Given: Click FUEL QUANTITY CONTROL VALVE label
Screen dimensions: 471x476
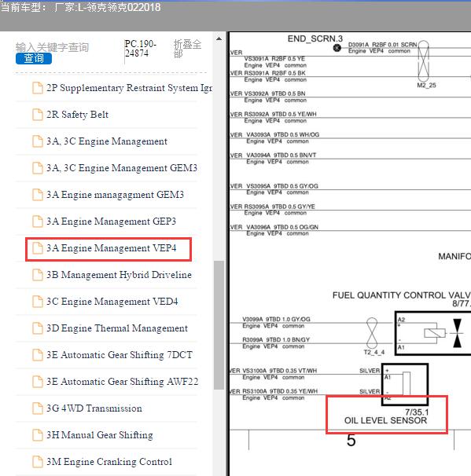Looking at the screenshot, I should [402, 295].
